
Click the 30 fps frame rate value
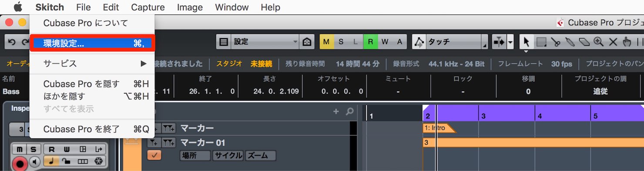pos(561,64)
